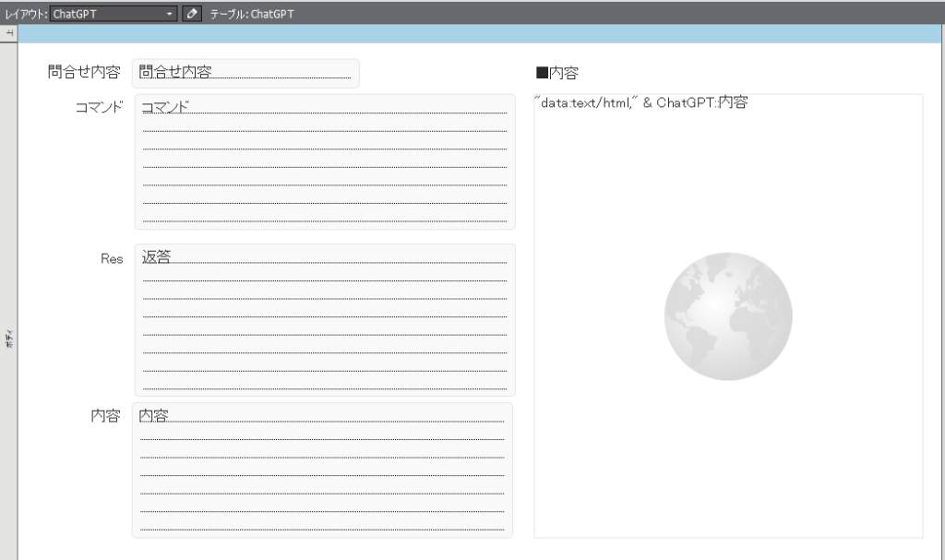Toggle the part label orientation corner icon

(8, 33)
